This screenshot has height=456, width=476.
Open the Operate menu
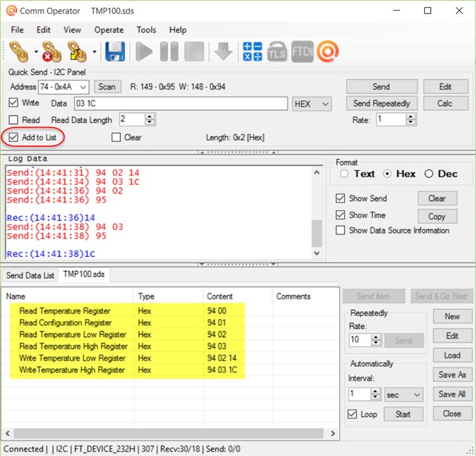pyautogui.click(x=109, y=30)
